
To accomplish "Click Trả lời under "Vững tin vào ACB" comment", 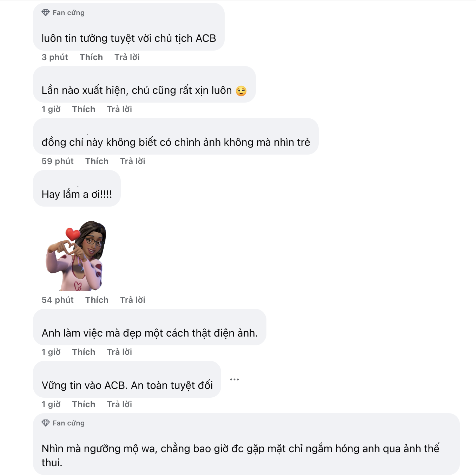I will (x=119, y=404).
